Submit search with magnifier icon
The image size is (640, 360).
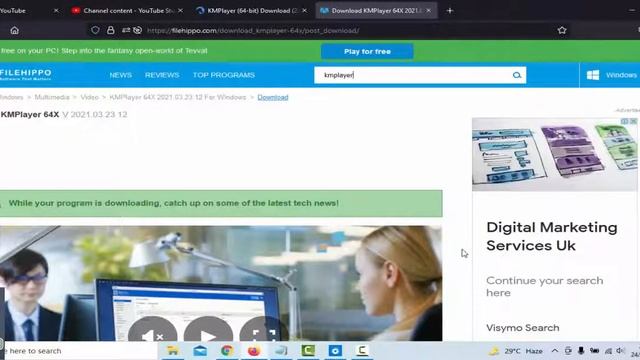click(517, 75)
